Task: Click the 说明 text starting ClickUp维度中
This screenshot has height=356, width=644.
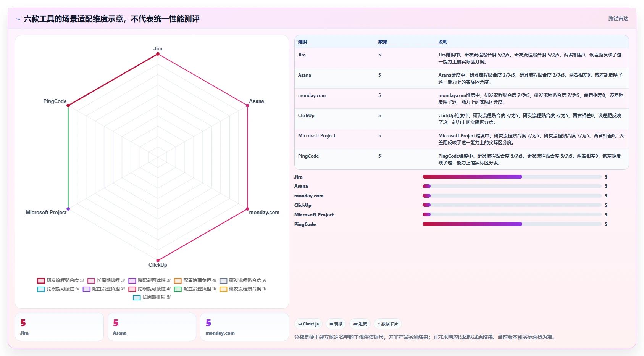Action: click(530, 119)
